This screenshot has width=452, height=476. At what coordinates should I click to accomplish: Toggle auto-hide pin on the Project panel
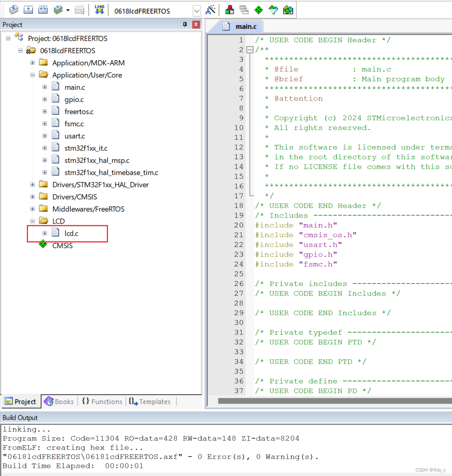tap(185, 24)
